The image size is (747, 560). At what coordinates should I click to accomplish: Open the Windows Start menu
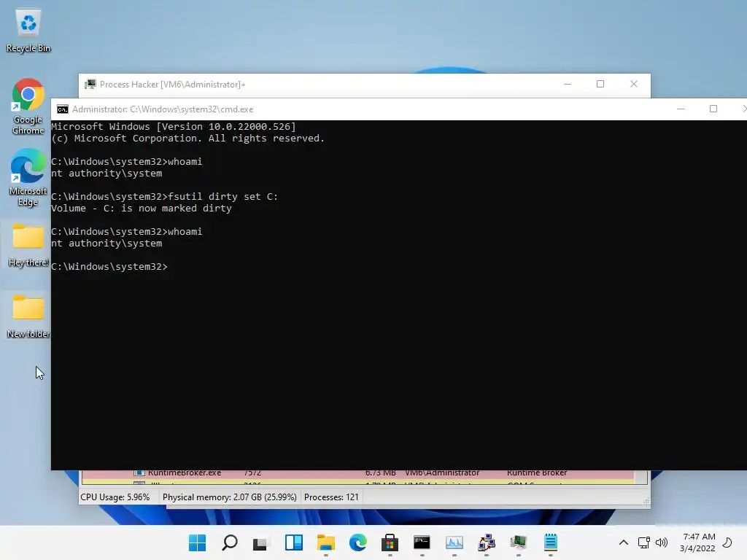pos(197,542)
